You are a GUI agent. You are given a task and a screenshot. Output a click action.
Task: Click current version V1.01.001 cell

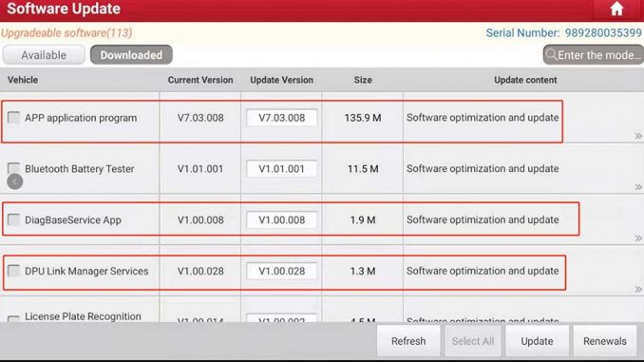tap(200, 169)
